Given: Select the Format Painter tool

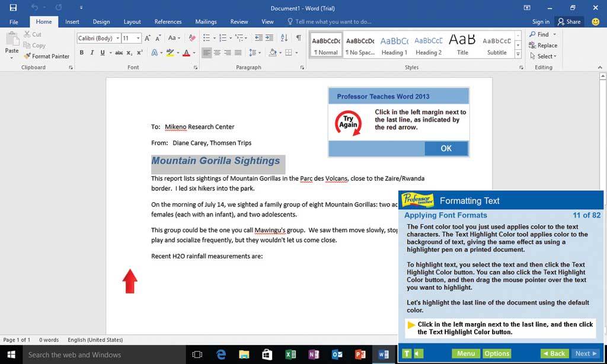Looking at the screenshot, I should (x=46, y=56).
